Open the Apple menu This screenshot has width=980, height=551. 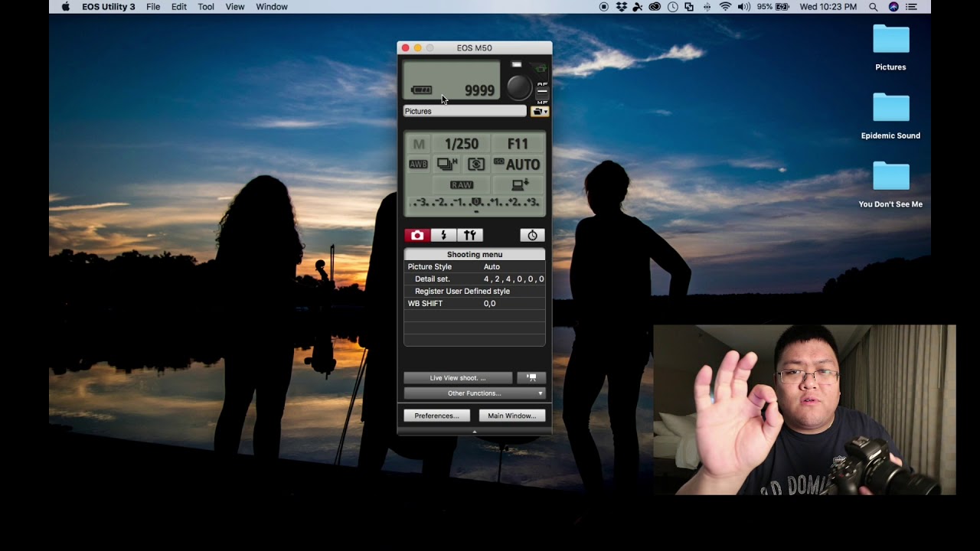[65, 7]
